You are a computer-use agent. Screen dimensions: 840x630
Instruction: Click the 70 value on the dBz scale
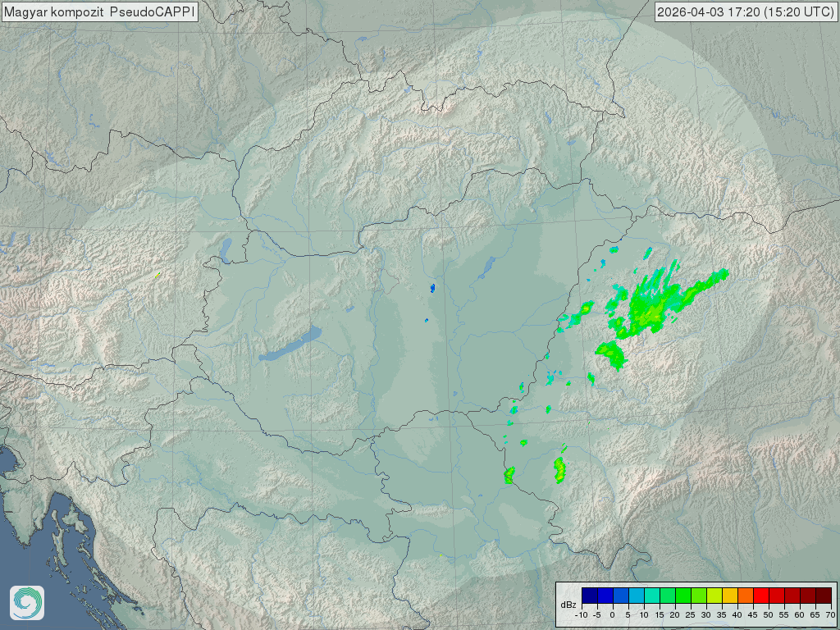(830, 614)
